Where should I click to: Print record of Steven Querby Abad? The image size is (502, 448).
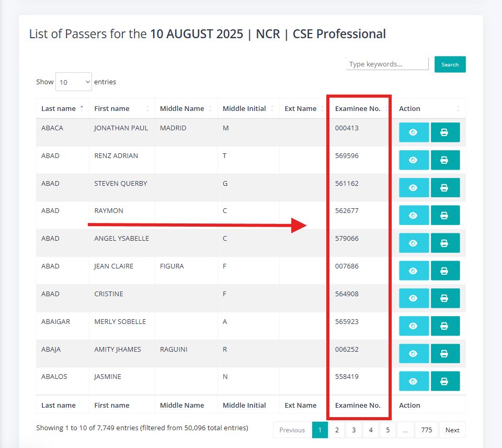445,188
